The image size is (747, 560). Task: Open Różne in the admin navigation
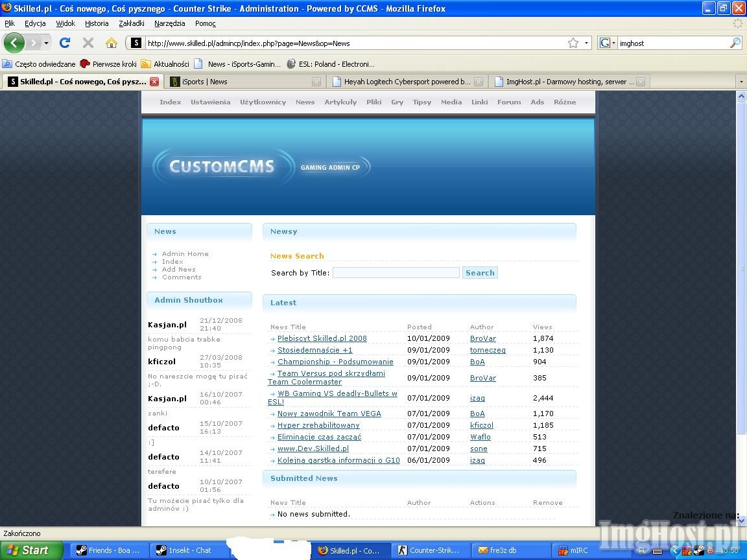(565, 102)
